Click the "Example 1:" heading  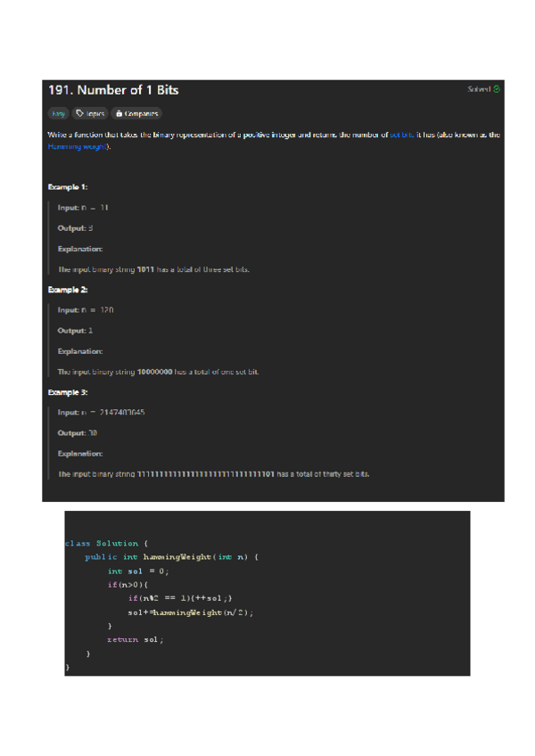(67, 187)
